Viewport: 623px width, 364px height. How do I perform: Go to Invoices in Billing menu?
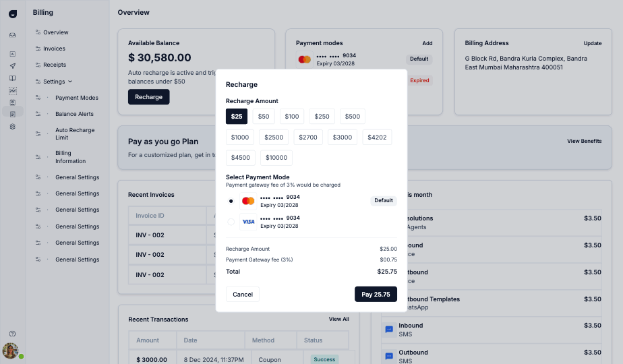pyautogui.click(x=54, y=49)
